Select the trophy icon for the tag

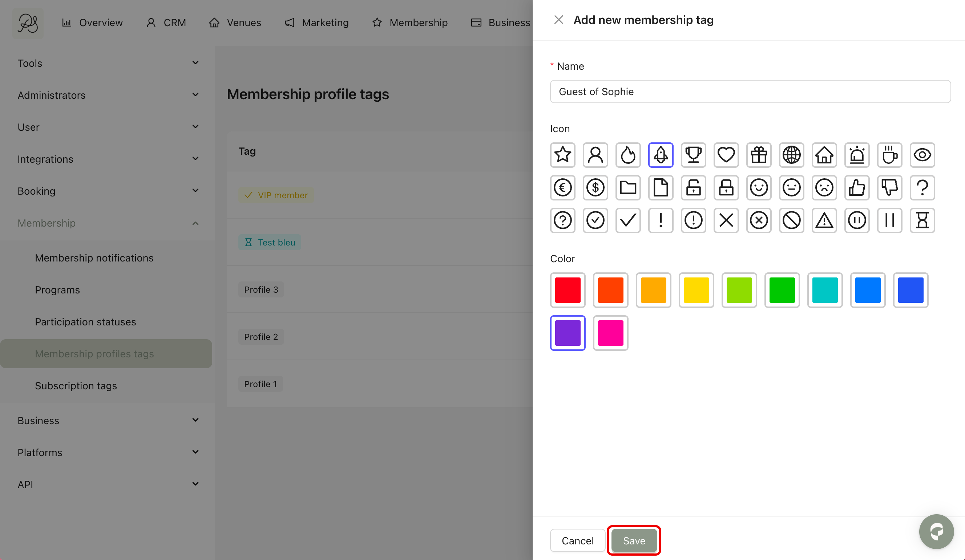(693, 155)
